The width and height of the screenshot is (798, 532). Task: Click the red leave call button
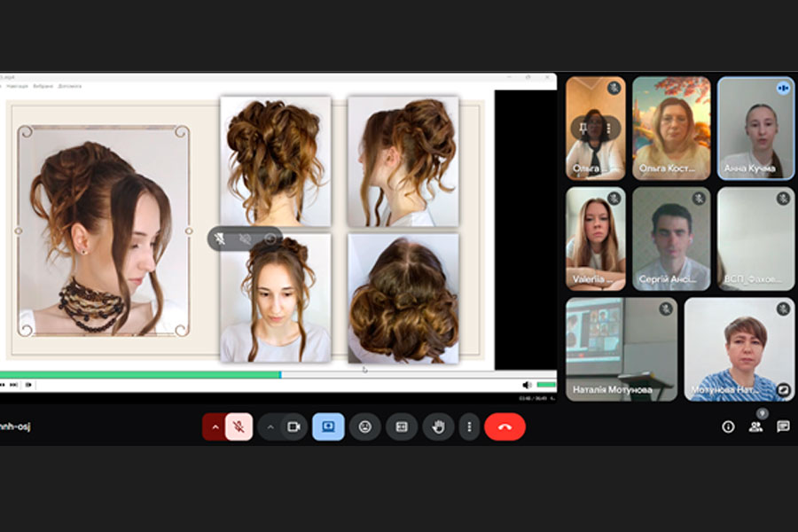(505, 426)
